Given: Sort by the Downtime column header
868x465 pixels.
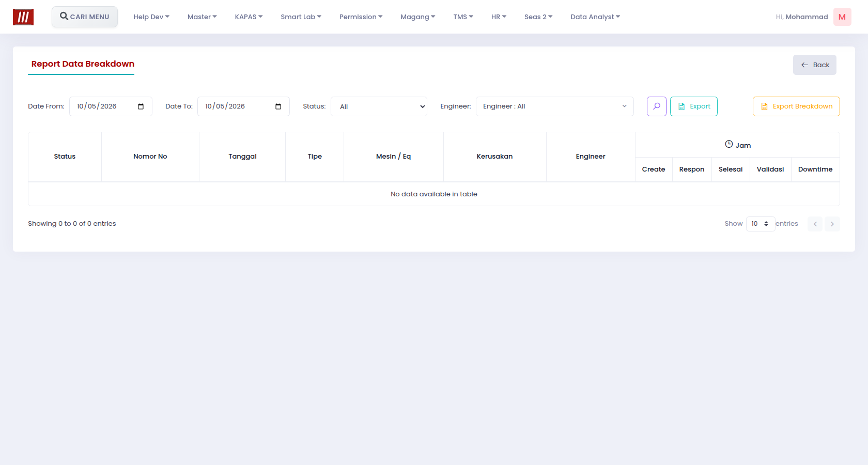Looking at the screenshot, I should (x=815, y=169).
